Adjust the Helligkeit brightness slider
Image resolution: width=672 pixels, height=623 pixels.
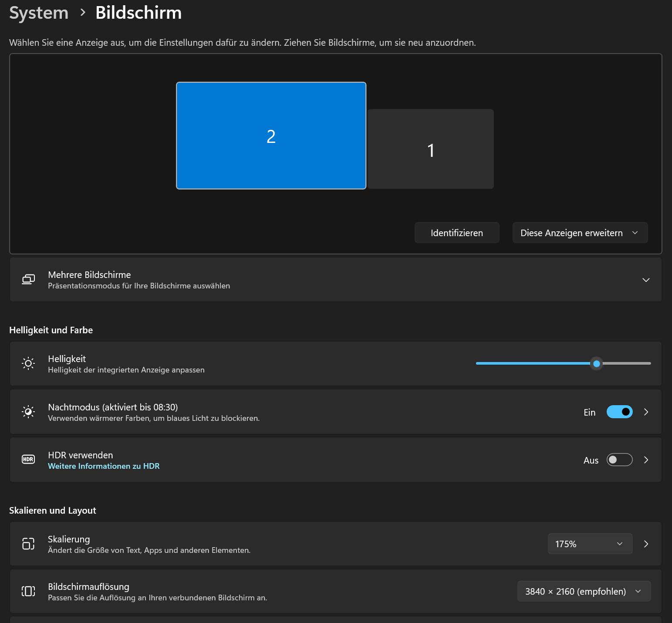pyautogui.click(x=563, y=363)
